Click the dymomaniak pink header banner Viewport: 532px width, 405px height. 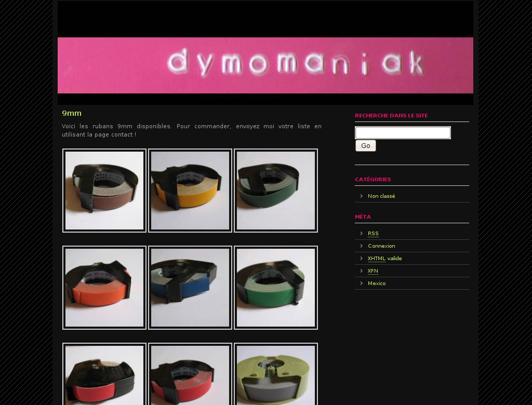265,65
